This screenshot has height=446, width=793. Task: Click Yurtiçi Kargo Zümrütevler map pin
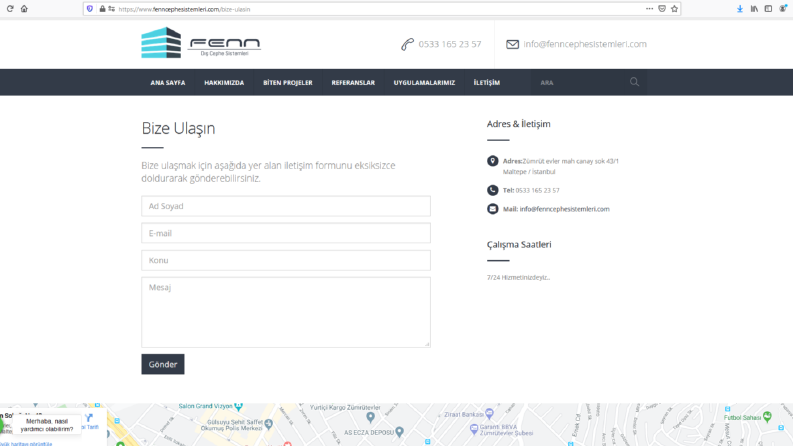coord(371,417)
